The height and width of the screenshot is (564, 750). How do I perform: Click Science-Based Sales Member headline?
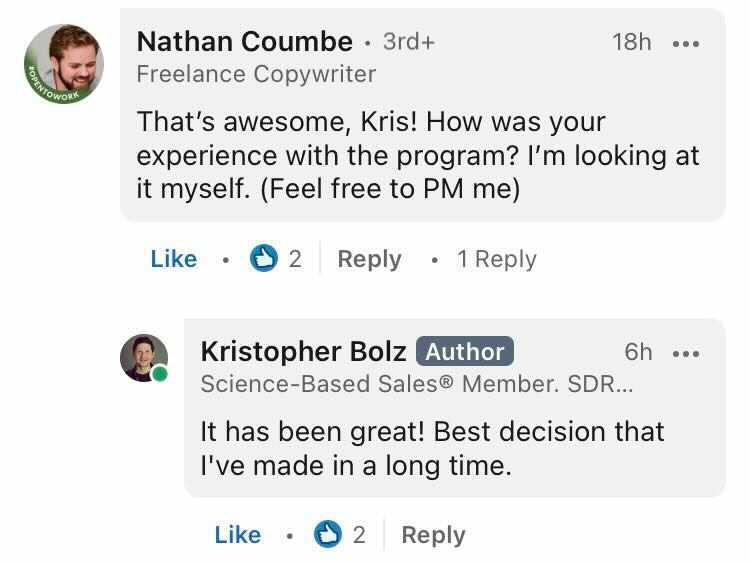pos(416,384)
